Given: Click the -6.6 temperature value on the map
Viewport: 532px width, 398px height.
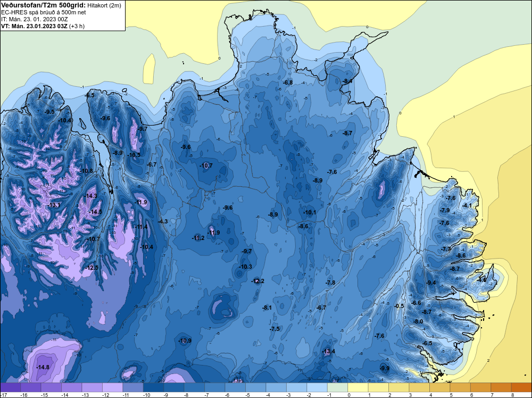Looking at the screenshot, I should point(416,303).
